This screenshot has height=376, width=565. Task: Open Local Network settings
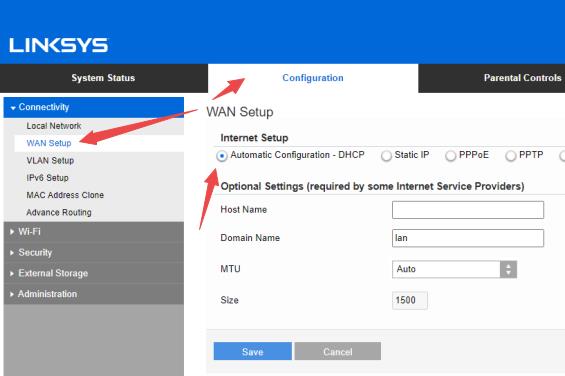pos(54,126)
